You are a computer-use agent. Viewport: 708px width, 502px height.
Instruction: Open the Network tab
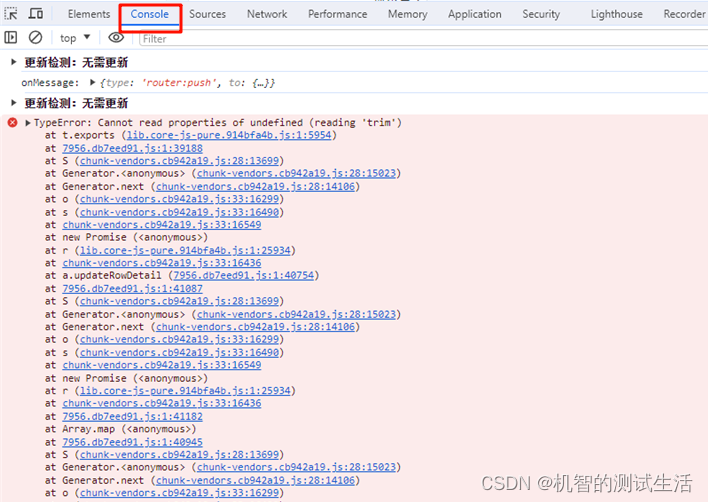click(x=267, y=14)
